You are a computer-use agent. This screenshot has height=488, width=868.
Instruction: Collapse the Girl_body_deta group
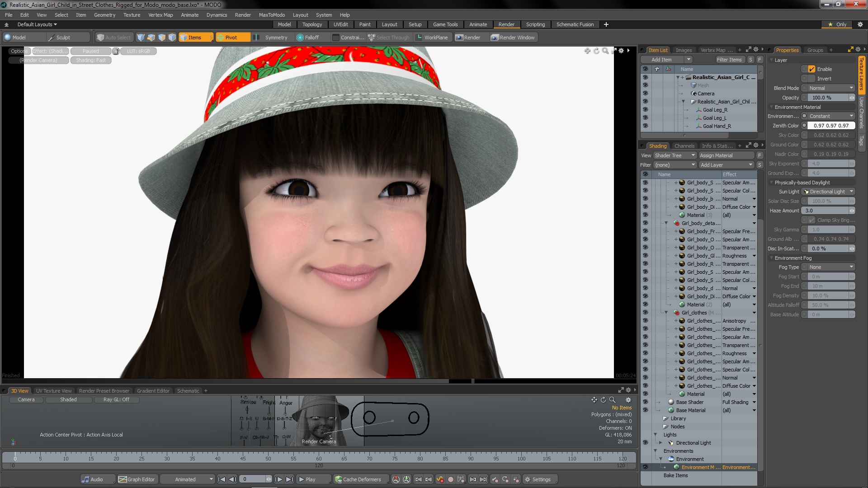(x=666, y=223)
